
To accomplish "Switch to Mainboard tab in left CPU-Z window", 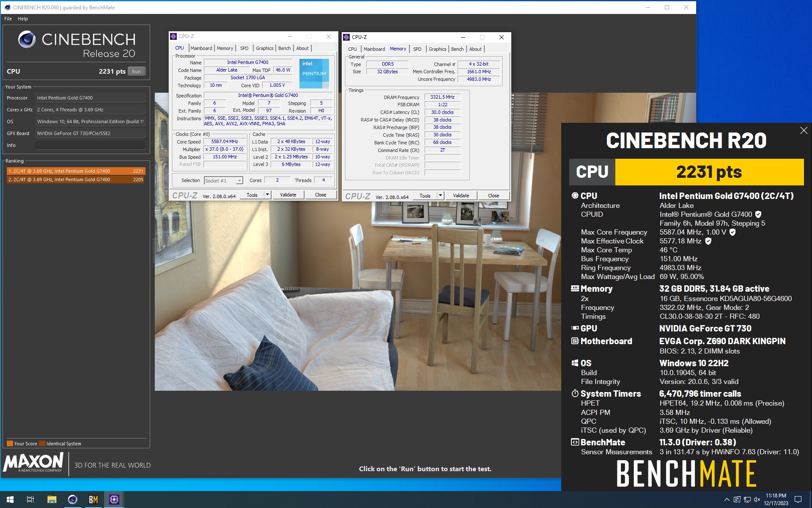I will (201, 48).
